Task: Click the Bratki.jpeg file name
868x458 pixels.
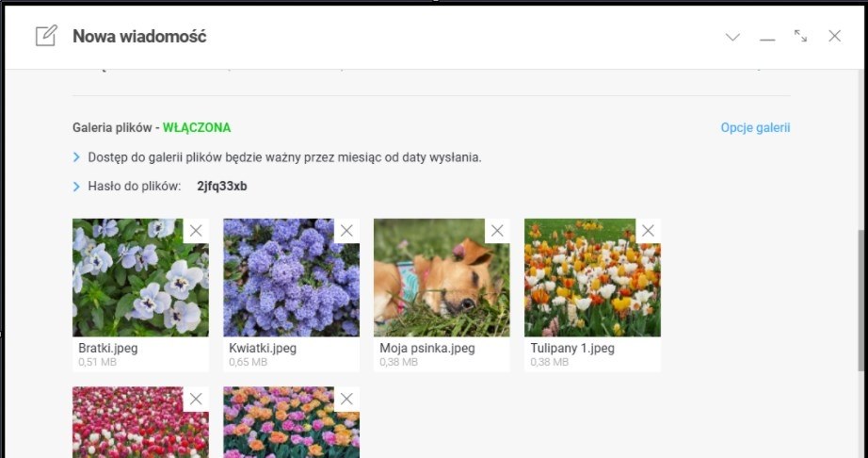Action: click(108, 349)
